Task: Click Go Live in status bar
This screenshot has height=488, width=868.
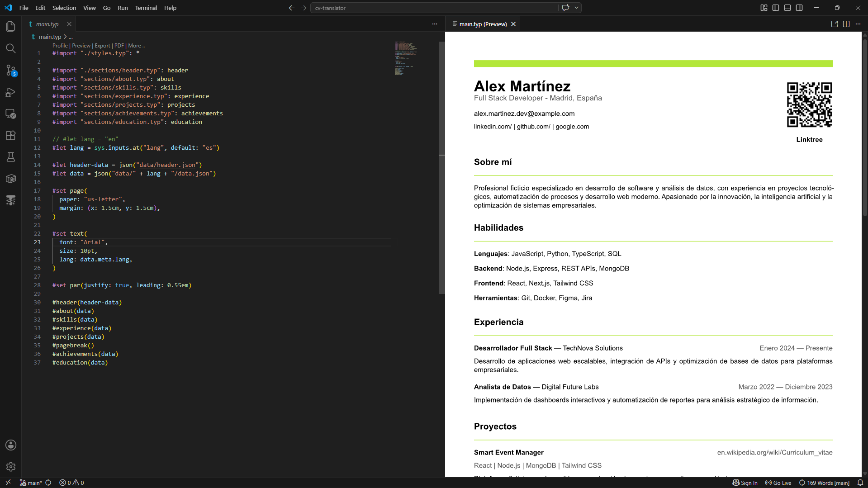Action: click(x=778, y=483)
